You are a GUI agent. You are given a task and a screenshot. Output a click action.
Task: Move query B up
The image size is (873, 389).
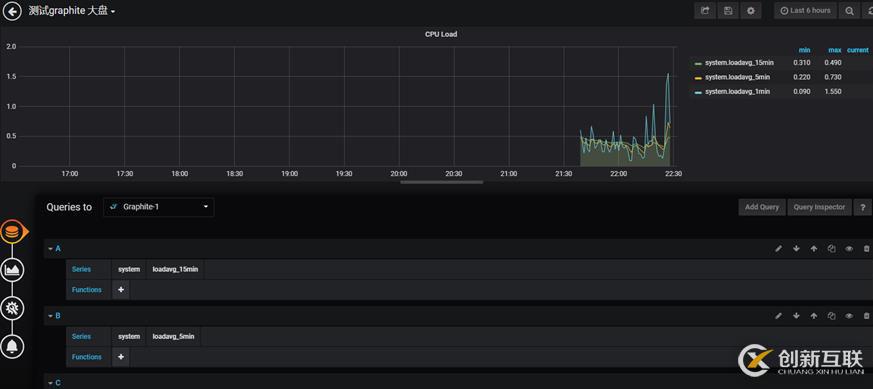tap(814, 316)
